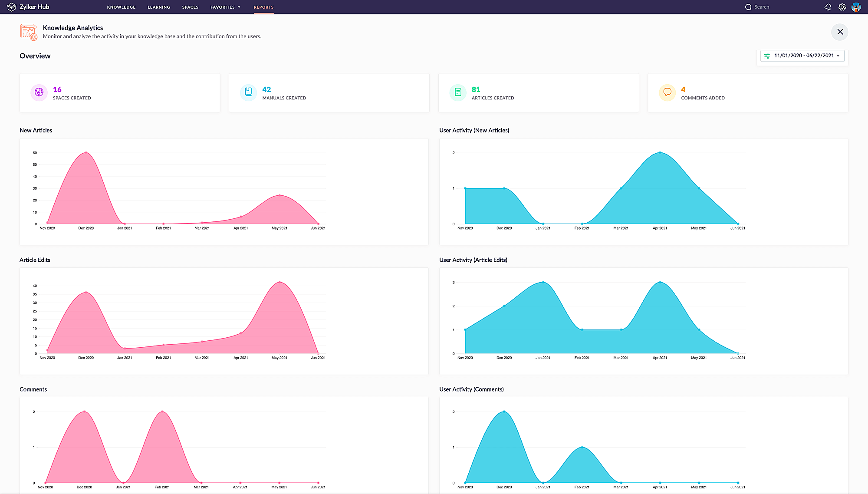Close the Knowledge Analytics panel
Image resolution: width=868 pixels, height=494 pixels.
[841, 32]
